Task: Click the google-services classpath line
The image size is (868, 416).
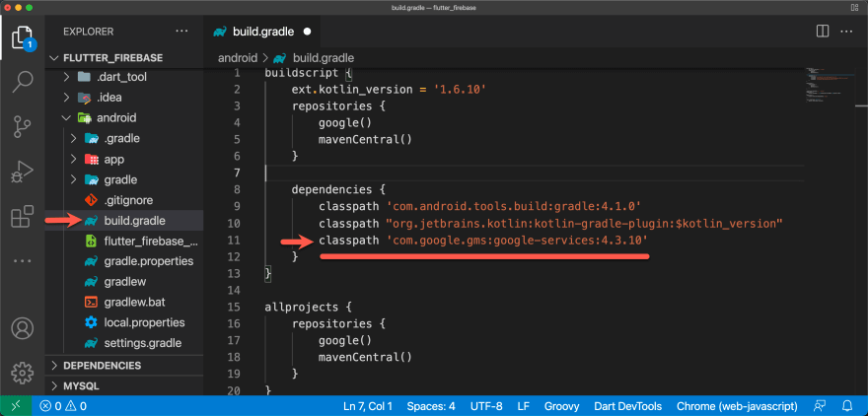Action: (x=483, y=241)
